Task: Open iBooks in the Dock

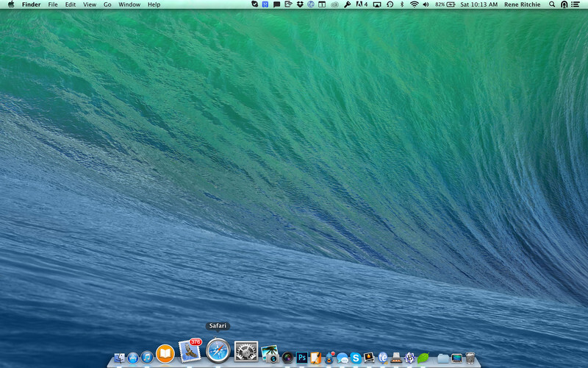Action: pos(165,354)
